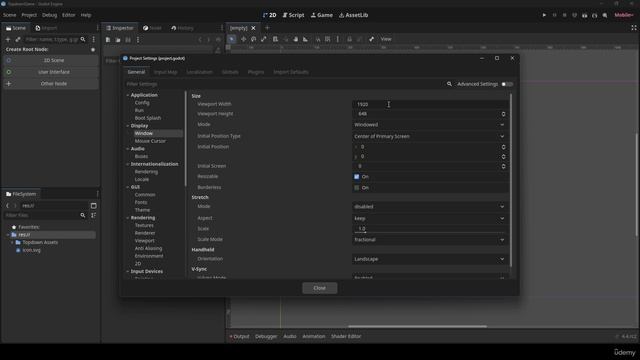Screen dimensions: 640x360
Task: Toggle the Advanced Settings switch
Action: tap(507, 84)
